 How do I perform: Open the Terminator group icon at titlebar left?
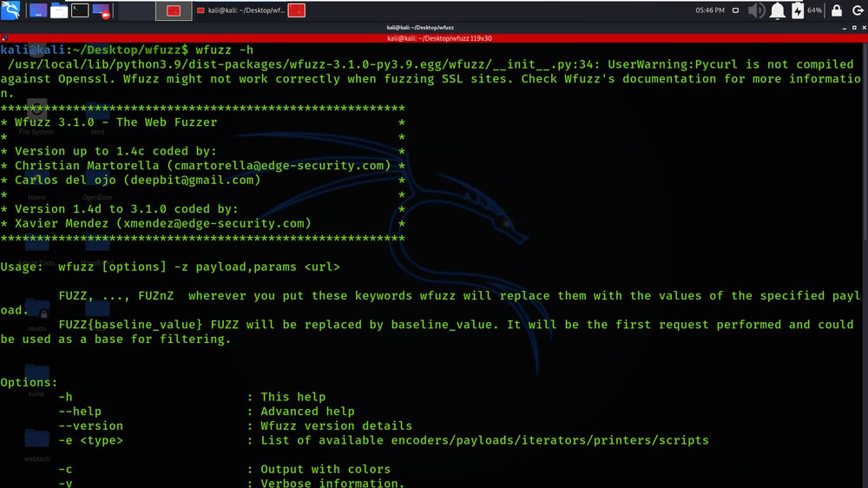[4, 38]
